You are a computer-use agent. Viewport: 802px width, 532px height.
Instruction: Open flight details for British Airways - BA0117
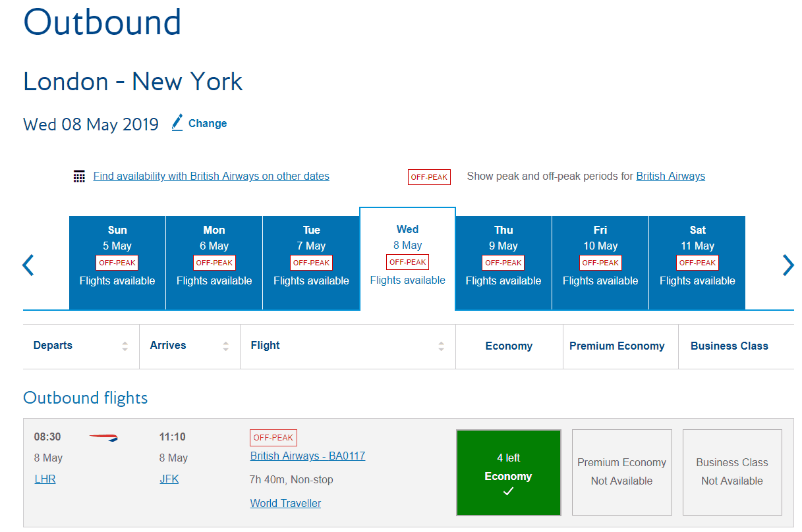307,455
